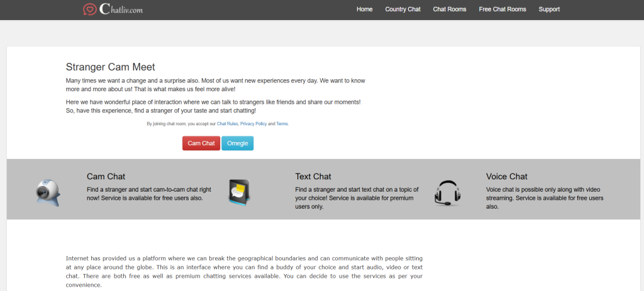
Task: Click the paragraph starting "Many times we want"
Action: (x=216, y=85)
